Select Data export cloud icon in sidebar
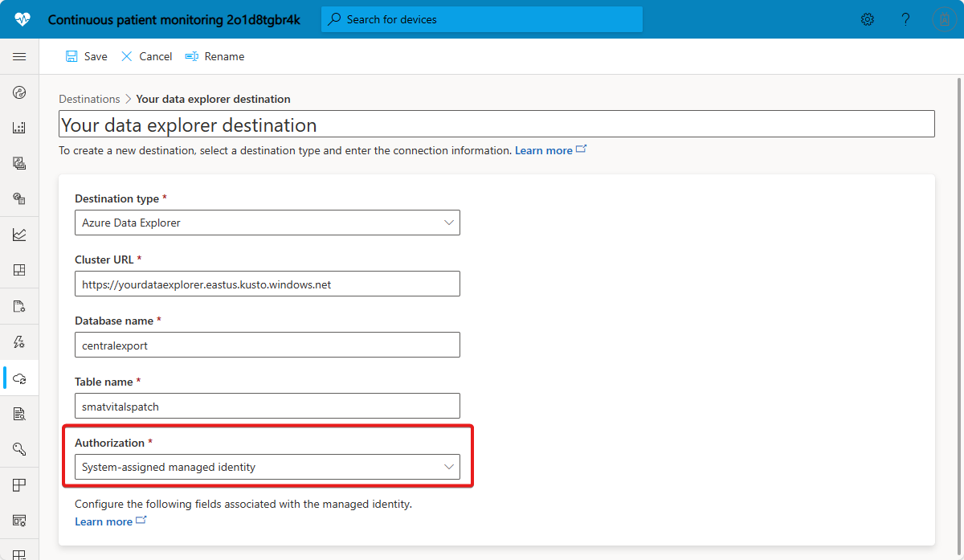Viewport: 964px width, 560px height. click(19, 378)
